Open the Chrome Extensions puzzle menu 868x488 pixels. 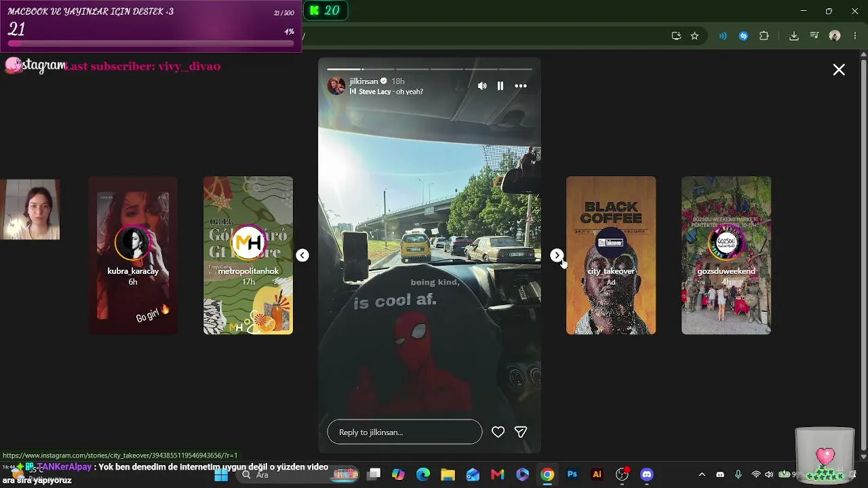(x=764, y=36)
